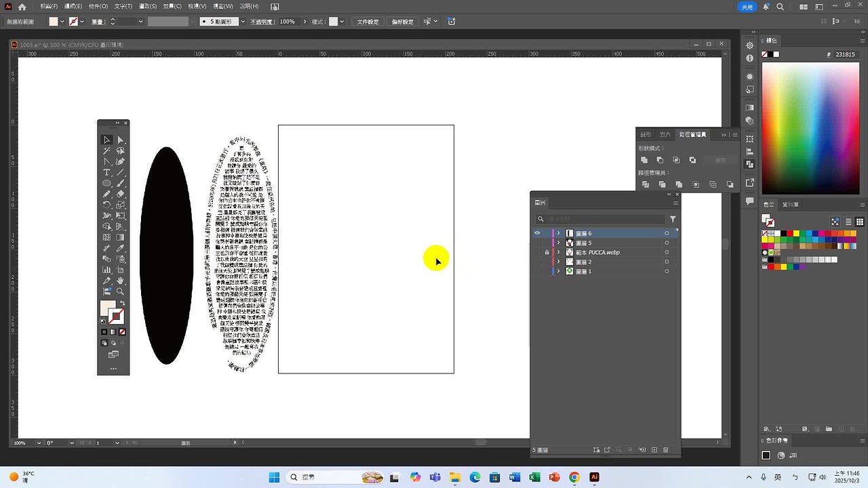Select the Type tool in the toolbox
Image resolution: width=868 pixels, height=488 pixels.
tap(106, 173)
